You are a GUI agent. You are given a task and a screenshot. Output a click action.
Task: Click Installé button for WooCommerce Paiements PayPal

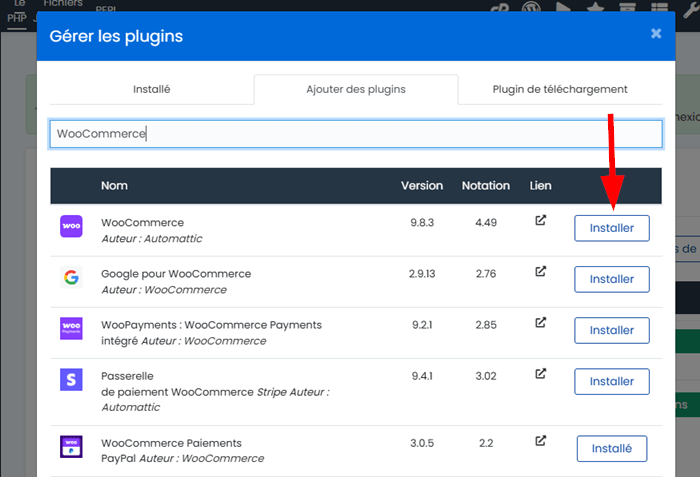click(x=612, y=448)
